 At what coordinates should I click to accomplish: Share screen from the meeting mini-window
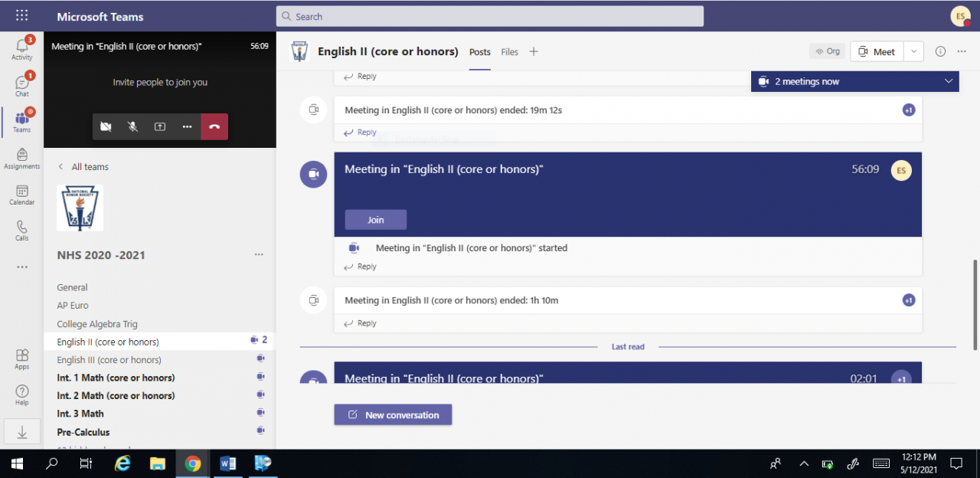pyautogui.click(x=160, y=126)
